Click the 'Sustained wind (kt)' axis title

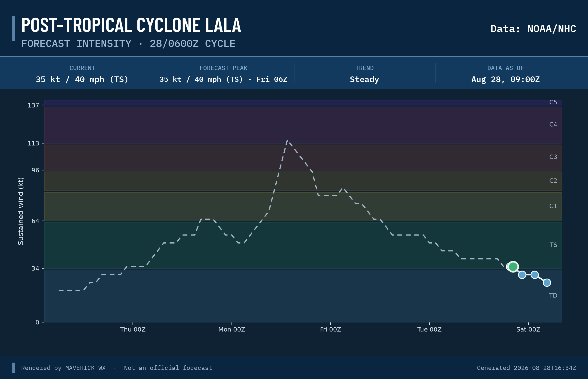(x=21, y=211)
